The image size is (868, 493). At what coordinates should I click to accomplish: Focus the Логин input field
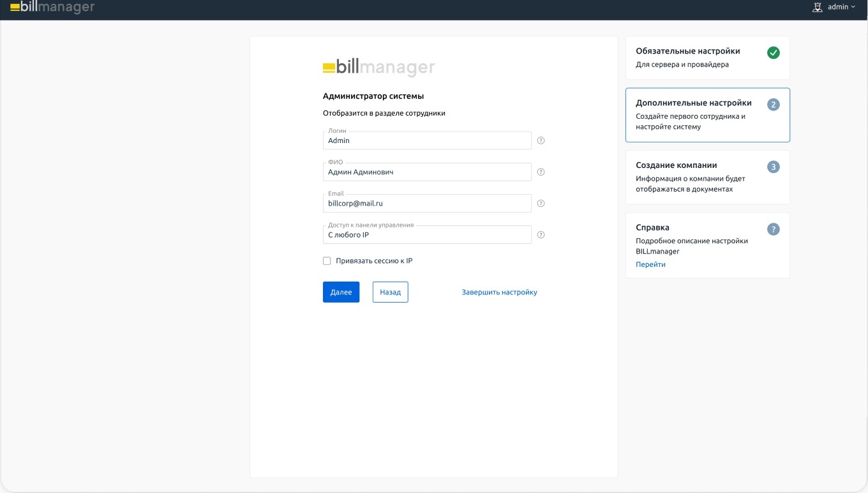tap(427, 140)
